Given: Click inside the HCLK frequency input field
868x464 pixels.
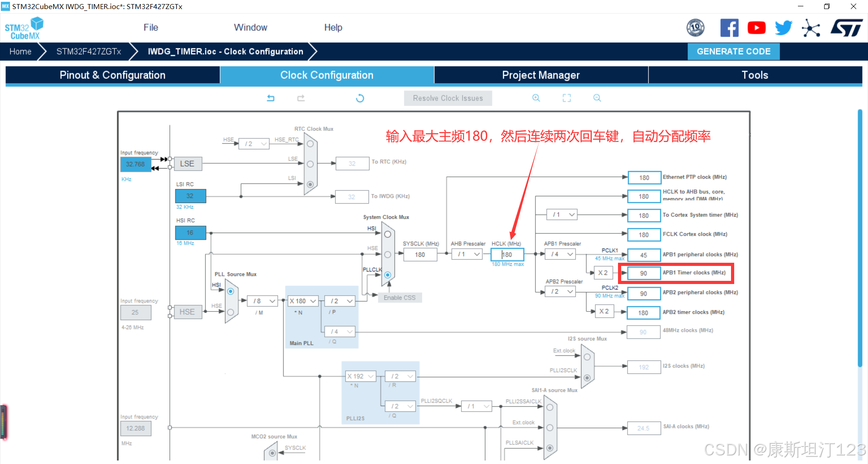Looking at the screenshot, I should [x=506, y=254].
